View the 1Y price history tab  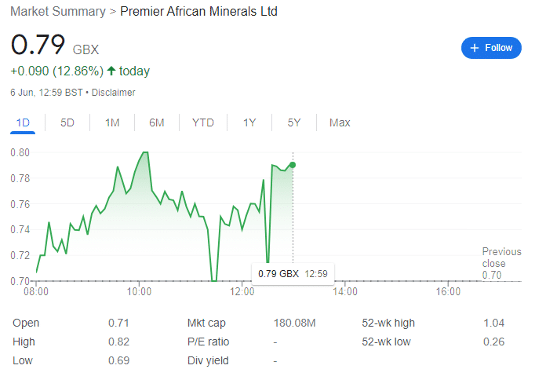tap(249, 122)
